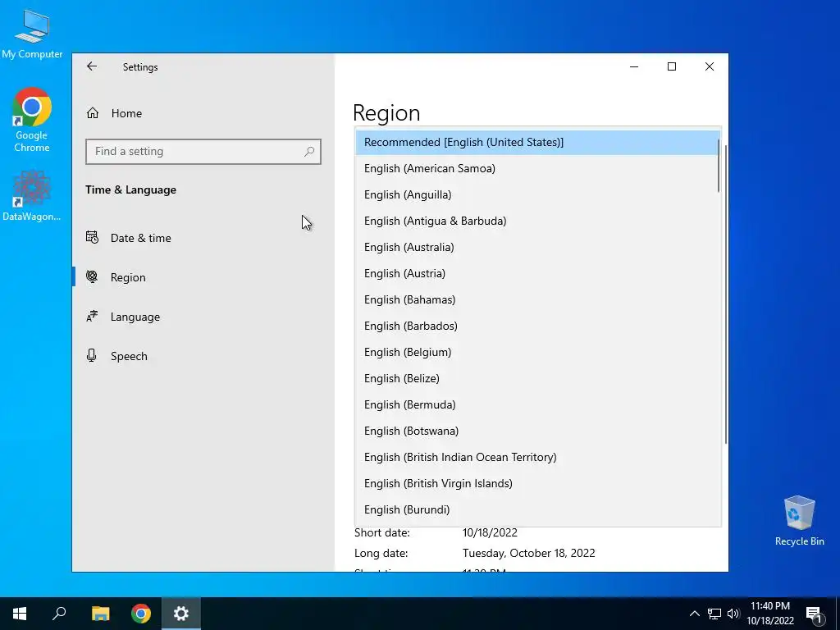Click the Date & time calendar icon
Image resolution: width=840 pixels, height=630 pixels.
click(92, 237)
